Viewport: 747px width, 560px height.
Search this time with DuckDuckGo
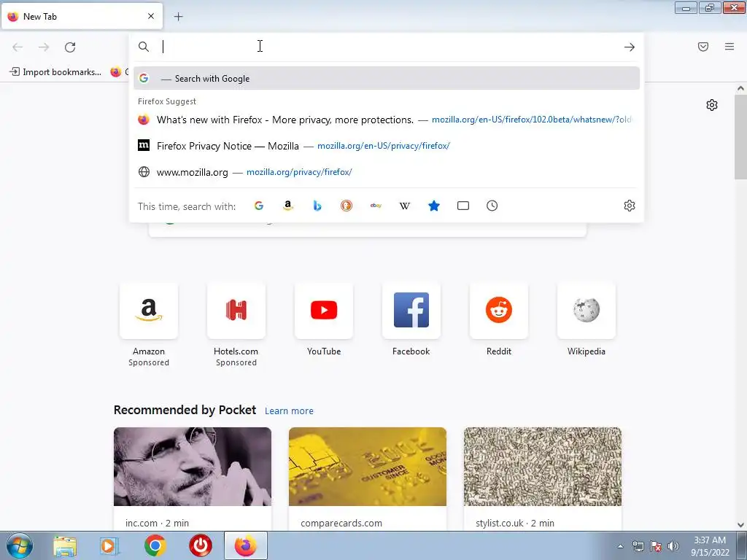347,206
